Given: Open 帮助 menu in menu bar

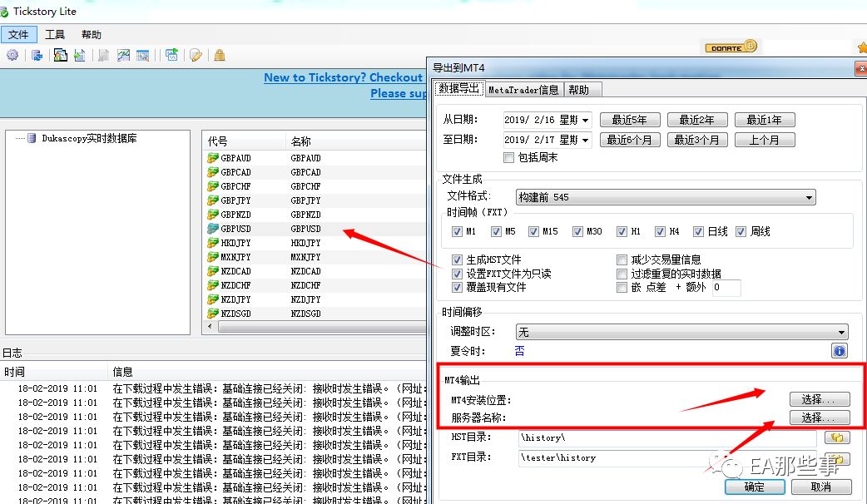Looking at the screenshot, I should 92,34.
